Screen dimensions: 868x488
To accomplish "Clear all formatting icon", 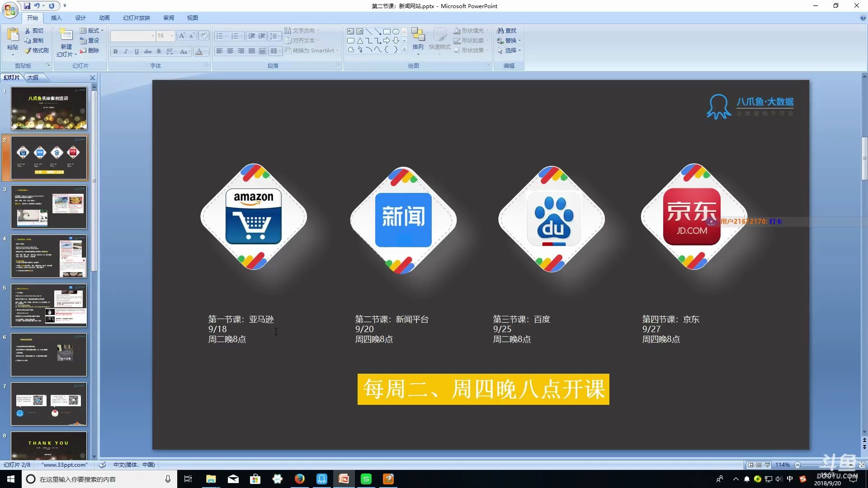I will 203,36.
